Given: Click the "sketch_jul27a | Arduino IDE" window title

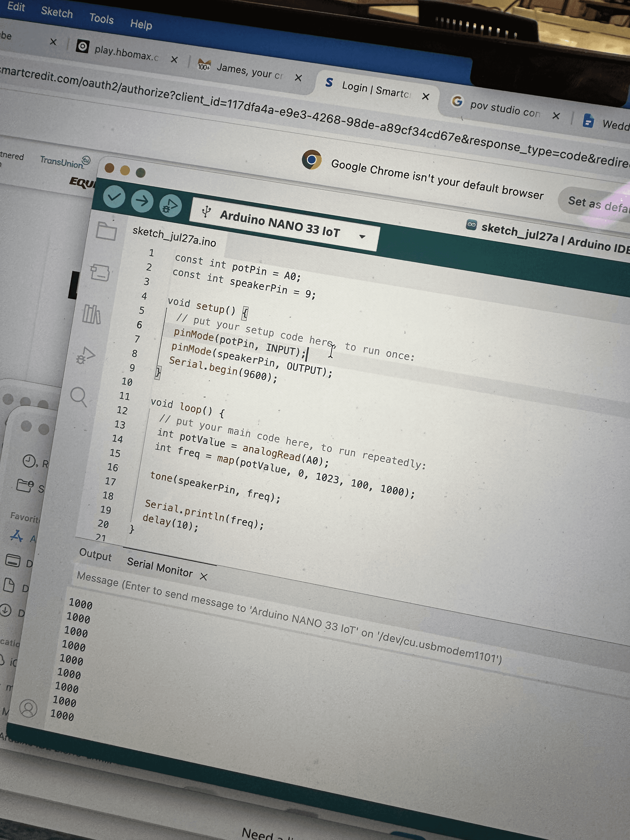Looking at the screenshot, I should tap(555, 238).
